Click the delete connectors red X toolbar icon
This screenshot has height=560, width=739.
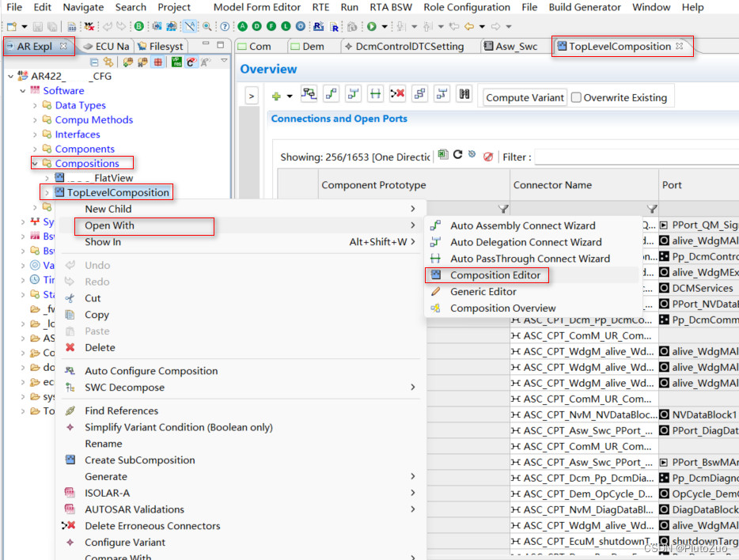397,93
